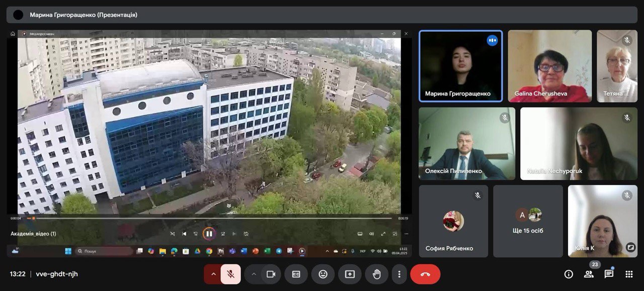644x291 pixels.
Task: Click the Present now screen share icon
Action: (x=350, y=274)
